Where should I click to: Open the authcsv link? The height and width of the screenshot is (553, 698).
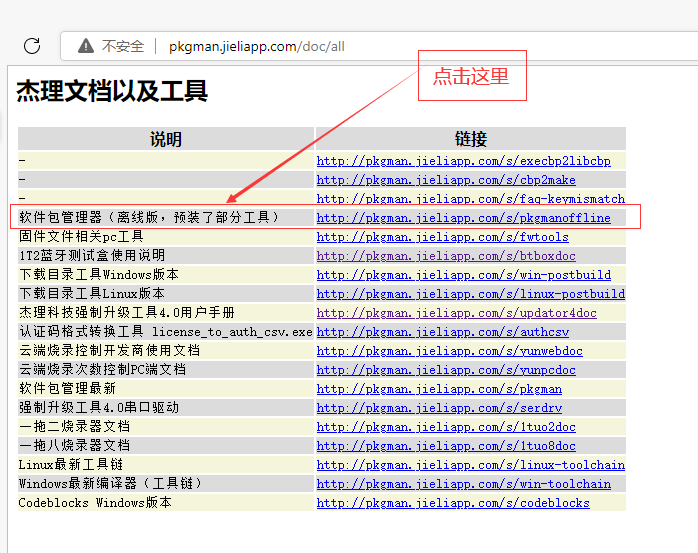tap(442, 332)
